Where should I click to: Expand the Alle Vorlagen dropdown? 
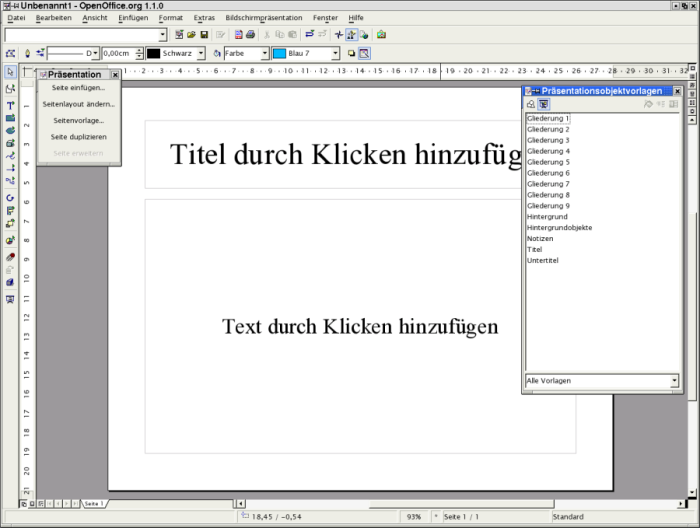674,381
